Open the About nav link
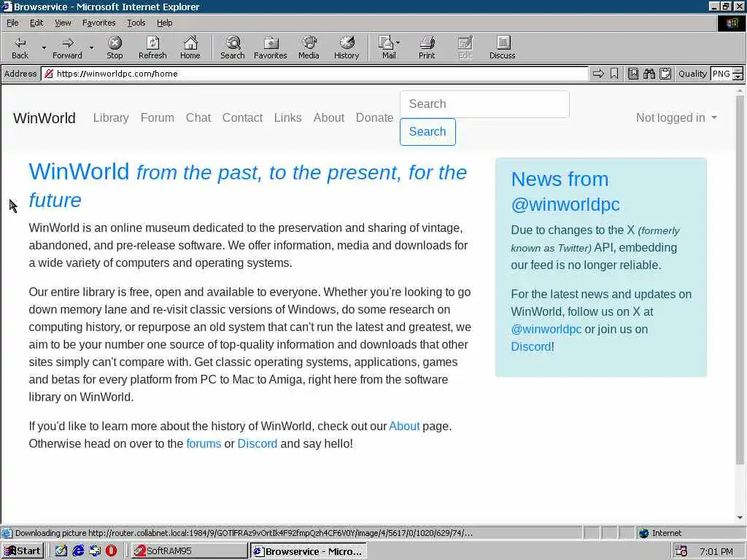 pyautogui.click(x=329, y=117)
